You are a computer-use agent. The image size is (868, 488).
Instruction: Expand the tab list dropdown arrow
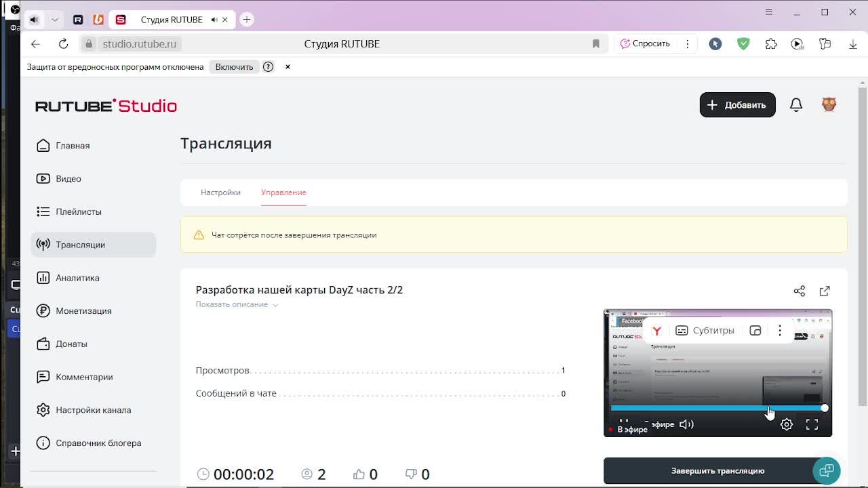pos(55,20)
